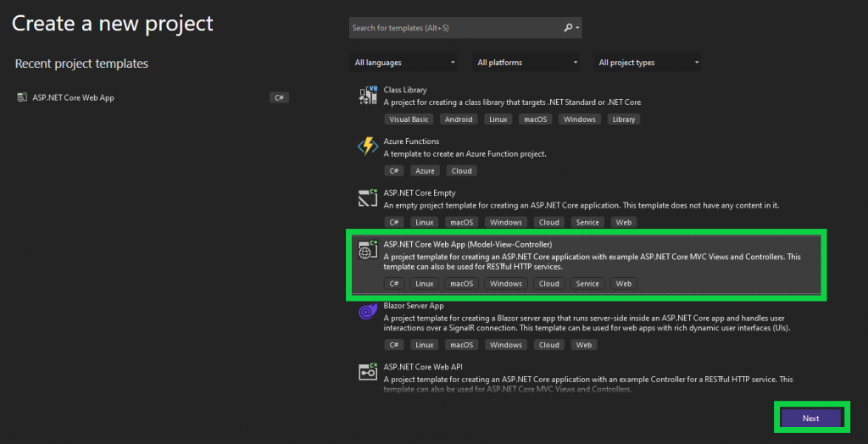This screenshot has height=444, width=868.
Task: Click the Web tag under ASP.NET Core Empty
Action: point(624,222)
